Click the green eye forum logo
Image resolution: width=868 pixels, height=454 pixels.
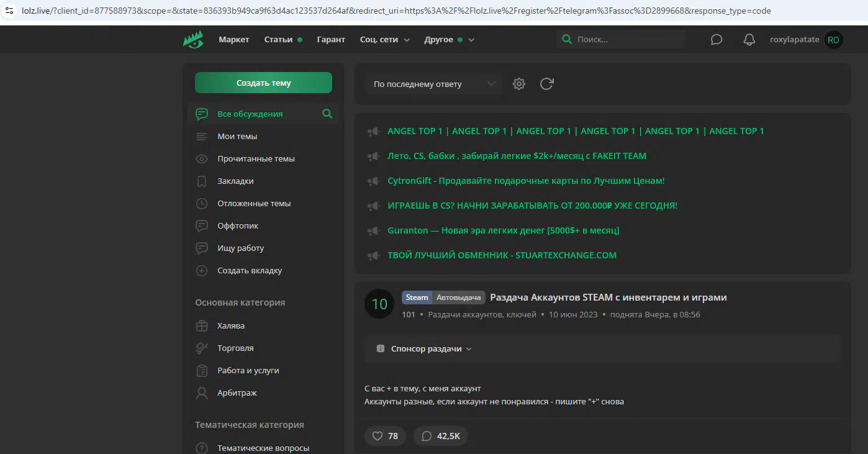click(193, 39)
